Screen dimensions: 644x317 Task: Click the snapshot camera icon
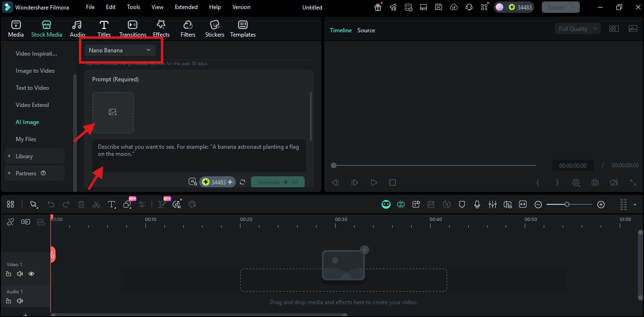coord(595,183)
